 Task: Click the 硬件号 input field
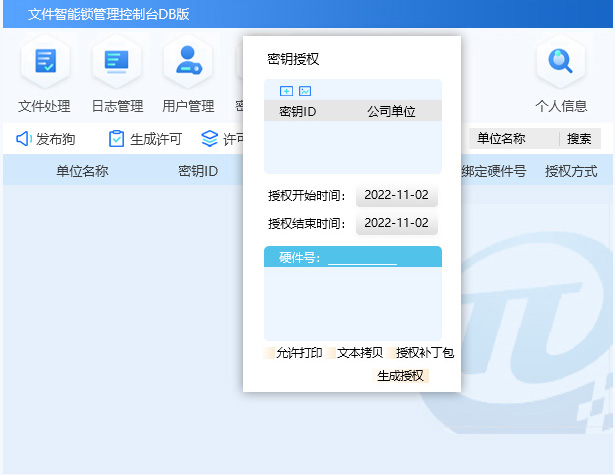pos(362,258)
